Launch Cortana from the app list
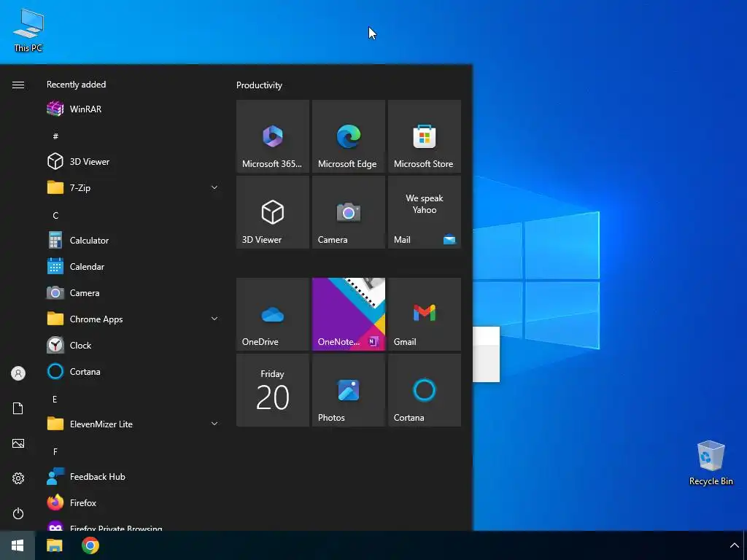 pyautogui.click(x=133, y=371)
